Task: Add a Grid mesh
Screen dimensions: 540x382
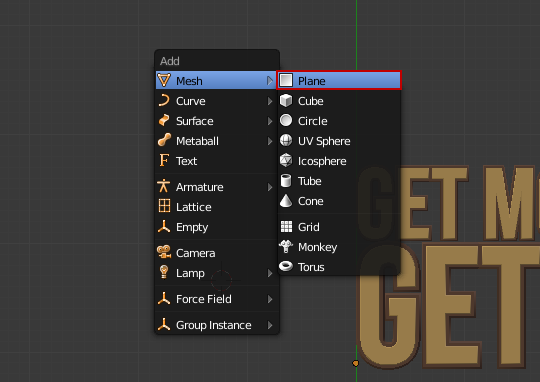Action: 339,227
